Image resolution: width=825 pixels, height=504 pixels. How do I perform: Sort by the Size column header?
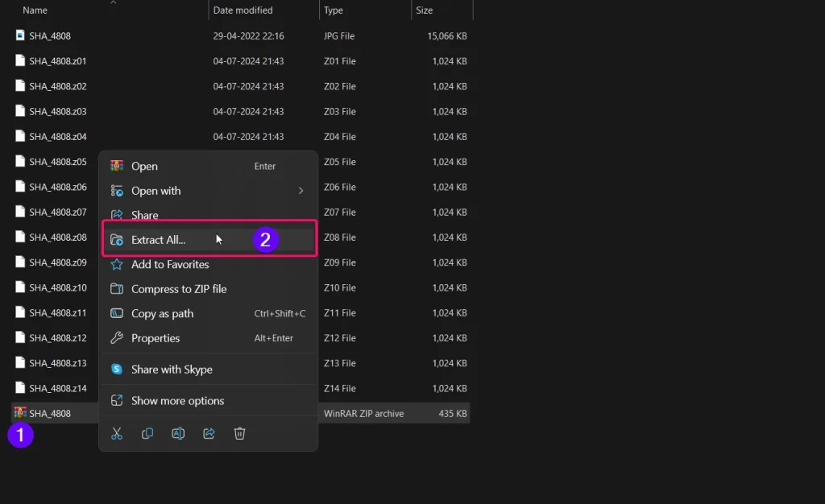(x=424, y=10)
